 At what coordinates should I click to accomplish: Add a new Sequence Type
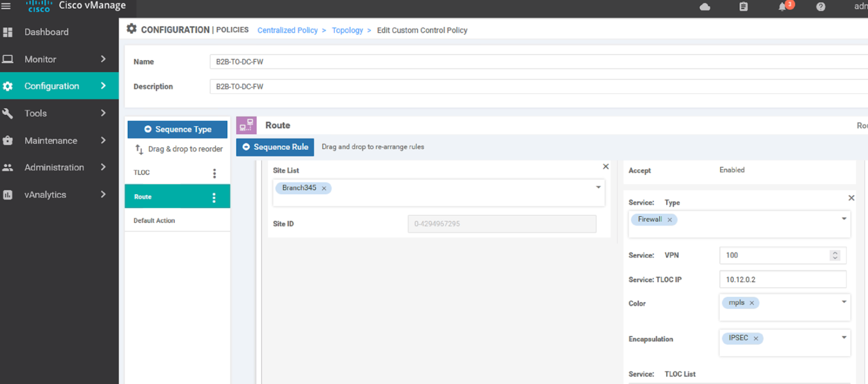click(x=177, y=130)
